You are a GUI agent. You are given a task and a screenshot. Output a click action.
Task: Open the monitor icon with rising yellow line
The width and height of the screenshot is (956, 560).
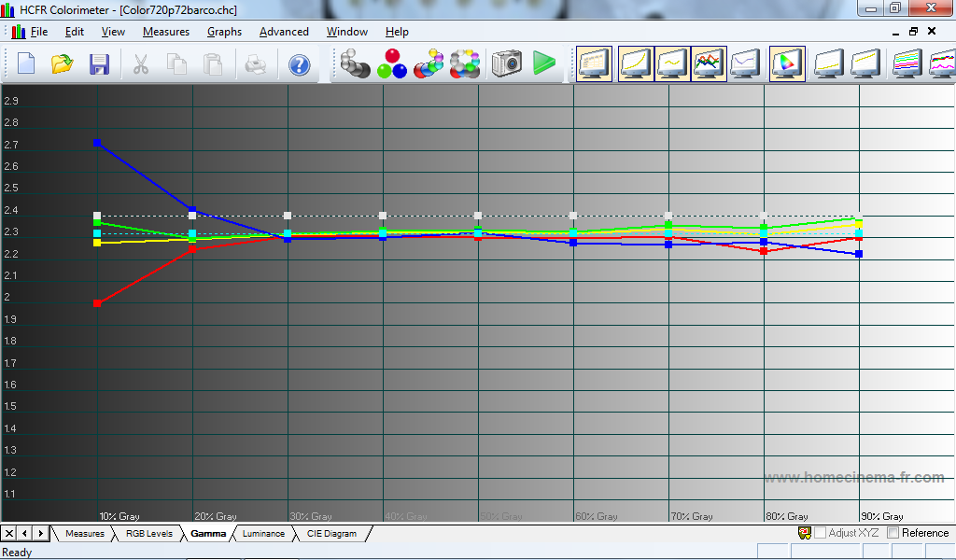point(865,64)
